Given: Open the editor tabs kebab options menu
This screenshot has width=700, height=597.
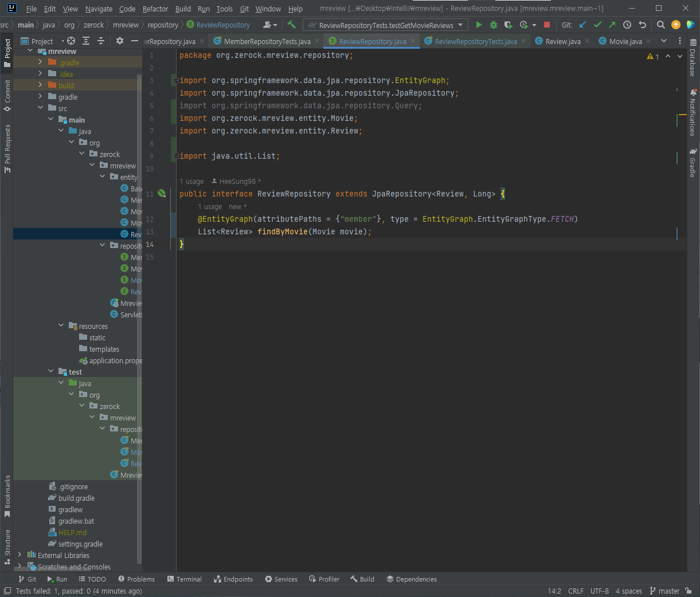Looking at the screenshot, I should (680, 41).
